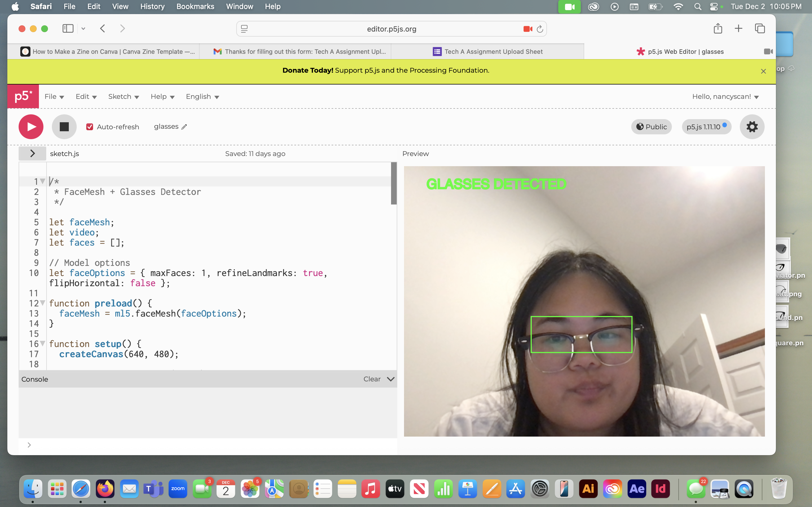Expand the sketch files sidebar
This screenshot has width=812, height=507.
click(32, 154)
